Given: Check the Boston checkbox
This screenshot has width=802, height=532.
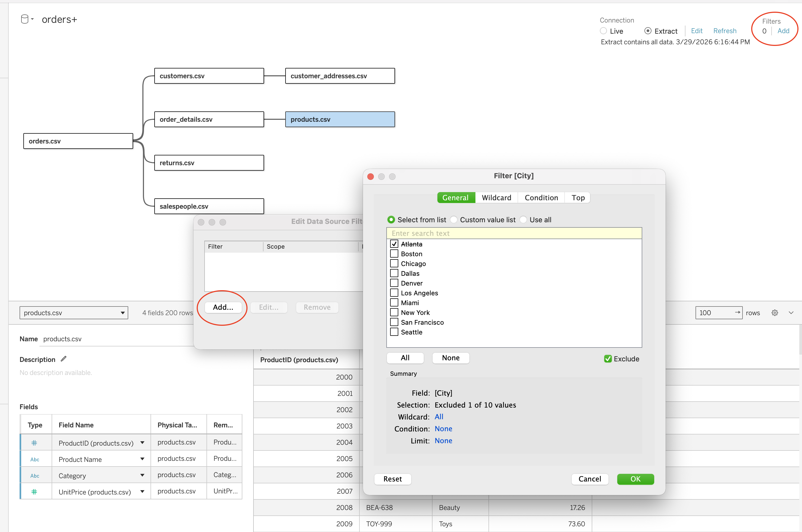Looking at the screenshot, I should (x=394, y=254).
